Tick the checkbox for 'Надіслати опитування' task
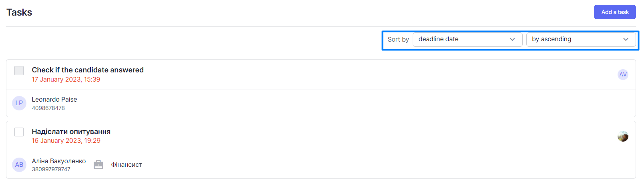 (19, 132)
